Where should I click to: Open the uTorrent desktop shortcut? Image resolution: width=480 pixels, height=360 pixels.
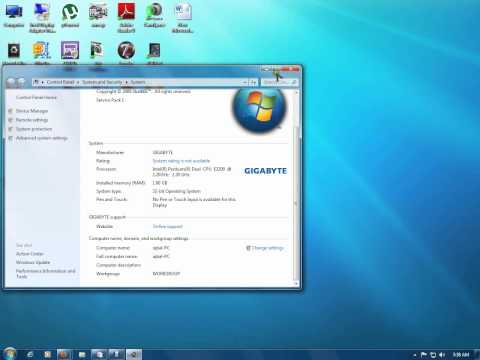point(70,16)
